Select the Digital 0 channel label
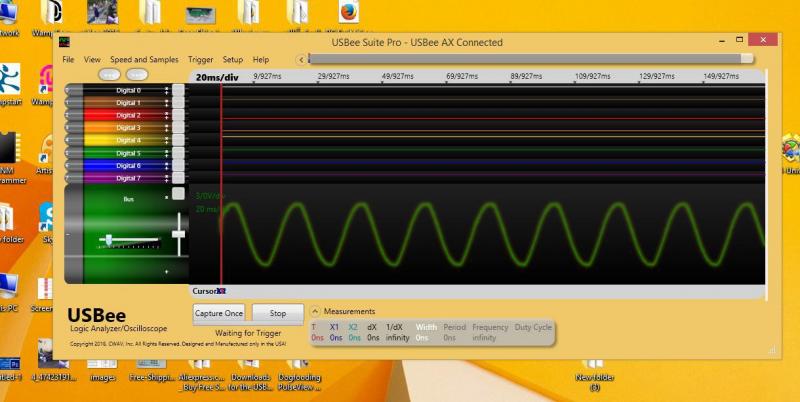This screenshot has height=402, width=800. [x=128, y=90]
